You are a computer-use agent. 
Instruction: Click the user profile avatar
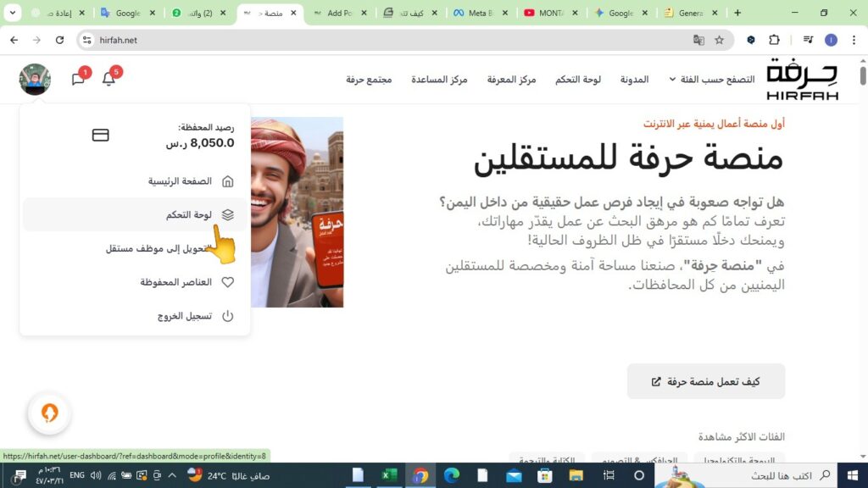click(x=35, y=79)
